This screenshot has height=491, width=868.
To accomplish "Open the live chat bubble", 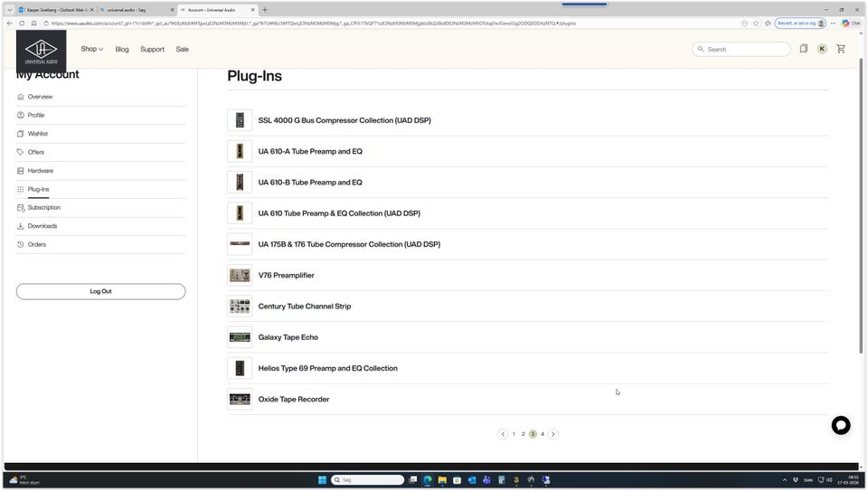I will coord(840,425).
